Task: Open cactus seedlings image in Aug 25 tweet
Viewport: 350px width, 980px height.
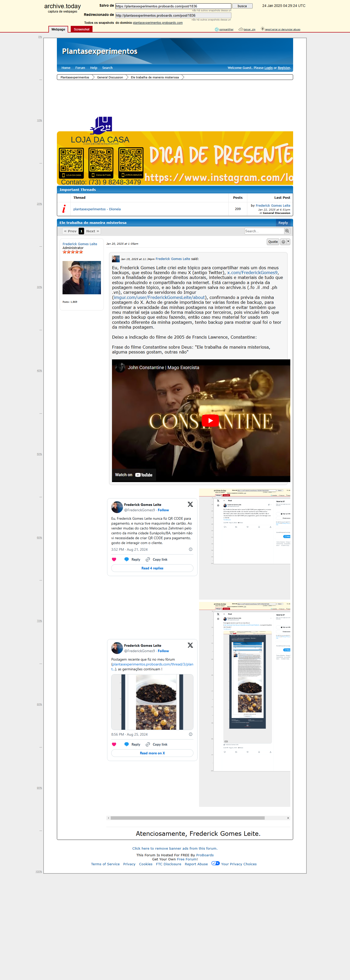Action: (x=152, y=702)
